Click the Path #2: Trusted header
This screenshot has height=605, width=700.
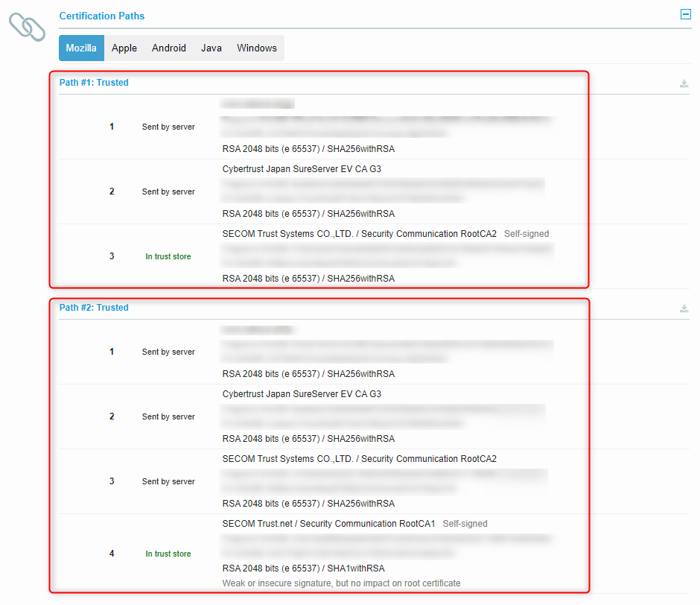[x=94, y=308]
